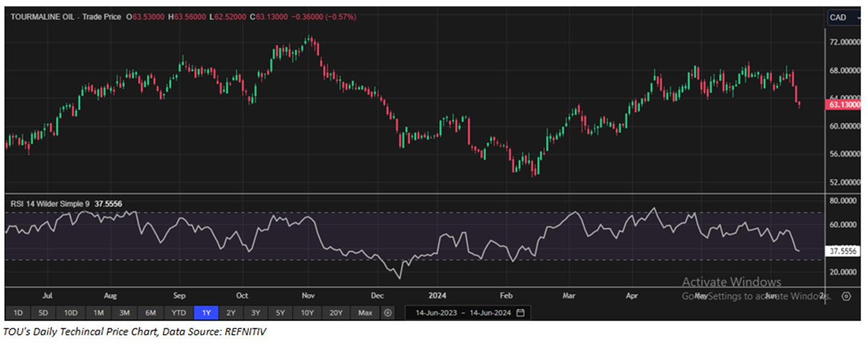The height and width of the screenshot is (345, 868).
Task: Click the close price C63.13000 value
Action: [269, 17]
